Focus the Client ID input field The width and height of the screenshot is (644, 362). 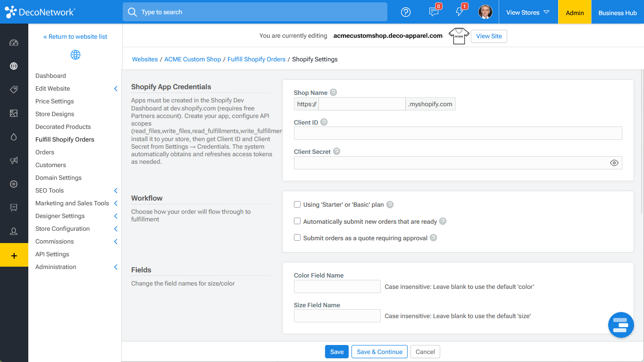[x=458, y=133]
